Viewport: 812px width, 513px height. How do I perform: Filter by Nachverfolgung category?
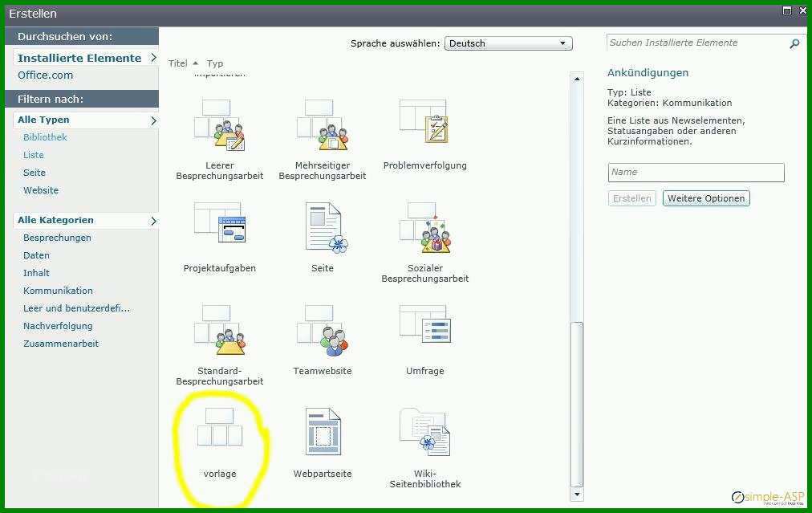pos(58,326)
